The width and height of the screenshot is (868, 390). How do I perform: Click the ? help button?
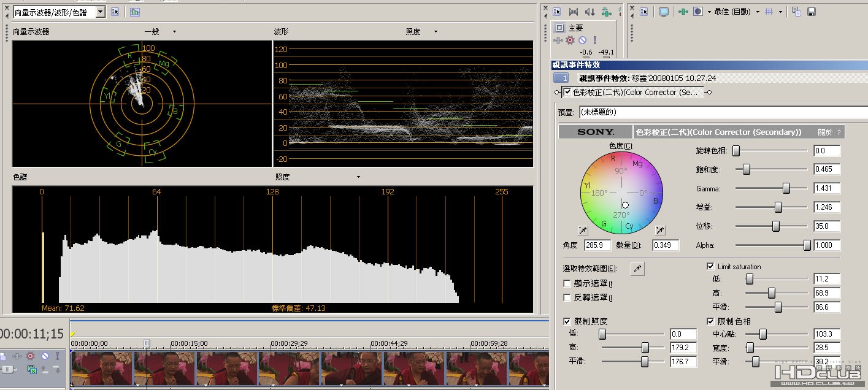point(839,132)
